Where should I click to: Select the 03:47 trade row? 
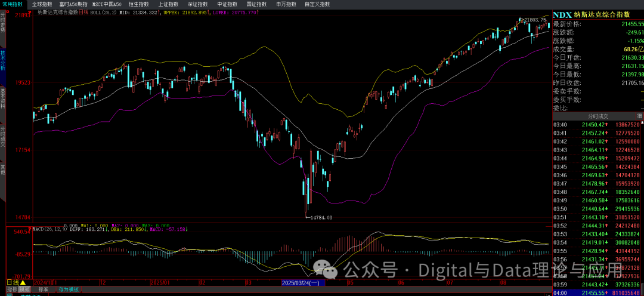(x=596, y=183)
